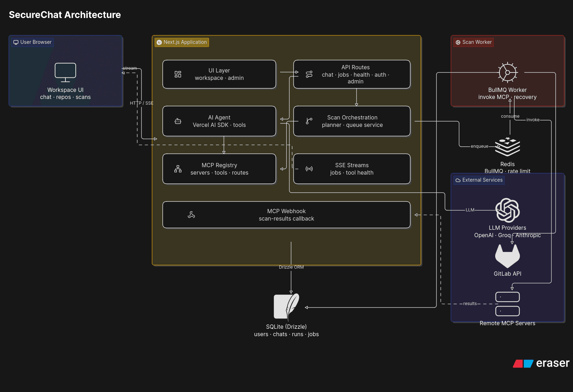The width and height of the screenshot is (573, 392).
Task: Select the MCP Webhook node
Action: (x=286, y=215)
